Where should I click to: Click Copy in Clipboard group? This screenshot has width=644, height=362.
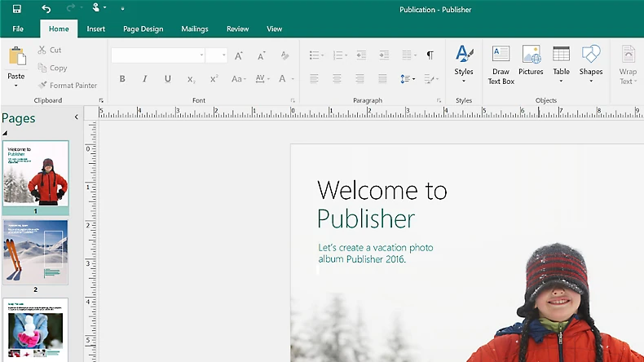coord(52,68)
